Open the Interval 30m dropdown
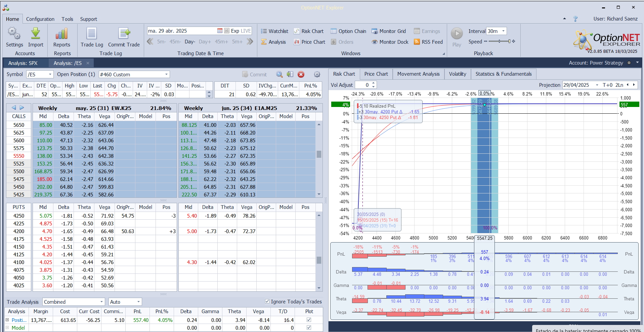The image size is (644, 332). click(503, 31)
